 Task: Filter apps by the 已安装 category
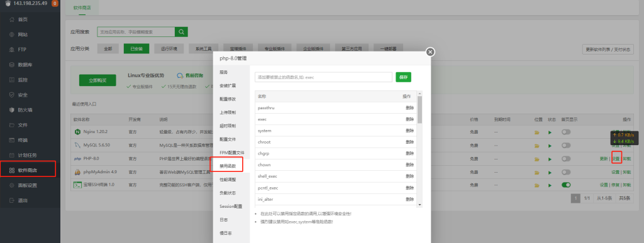coord(136,49)
